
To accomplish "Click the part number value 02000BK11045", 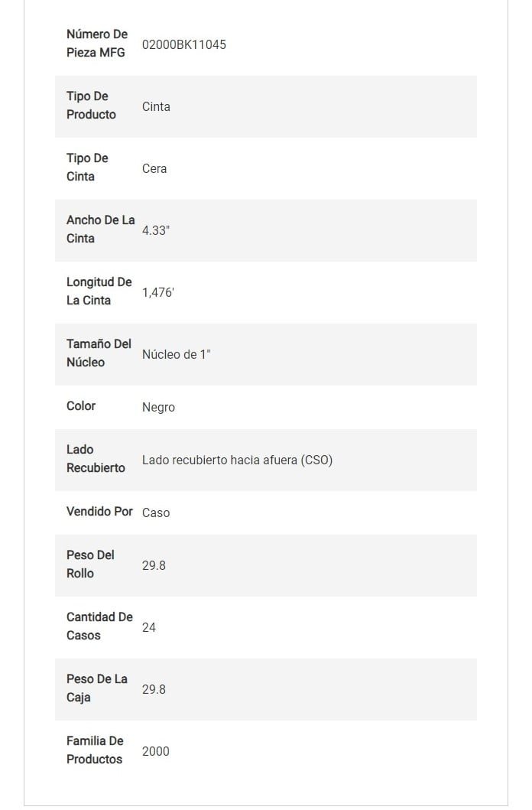I will coord(183,44).
